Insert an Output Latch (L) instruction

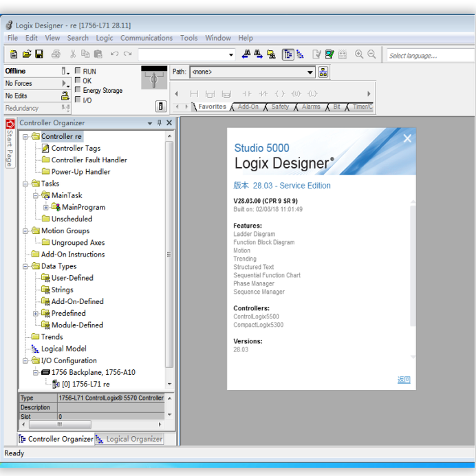[x=312, y=94]
